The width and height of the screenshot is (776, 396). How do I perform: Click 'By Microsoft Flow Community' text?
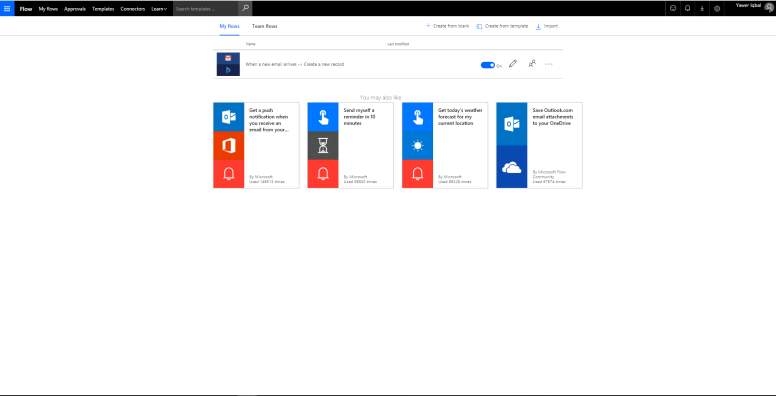pos(549,174)
